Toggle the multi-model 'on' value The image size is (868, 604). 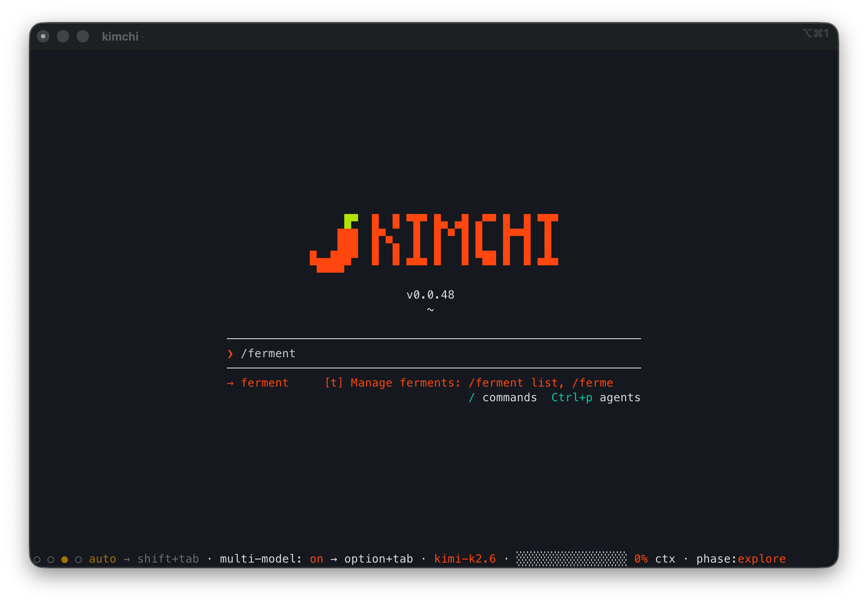click(x=316, y=559)
